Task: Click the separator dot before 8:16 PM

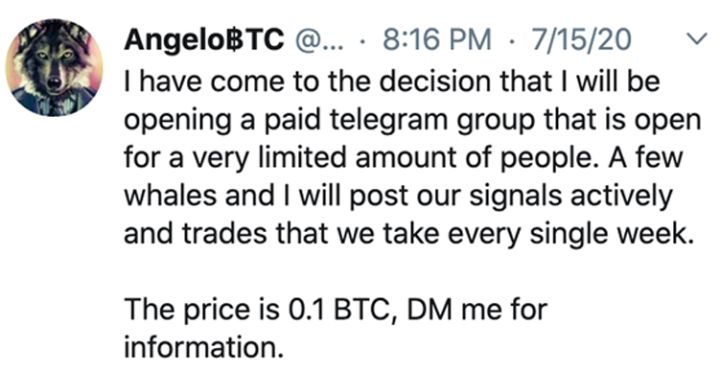Action: click(x=362, y=41)
